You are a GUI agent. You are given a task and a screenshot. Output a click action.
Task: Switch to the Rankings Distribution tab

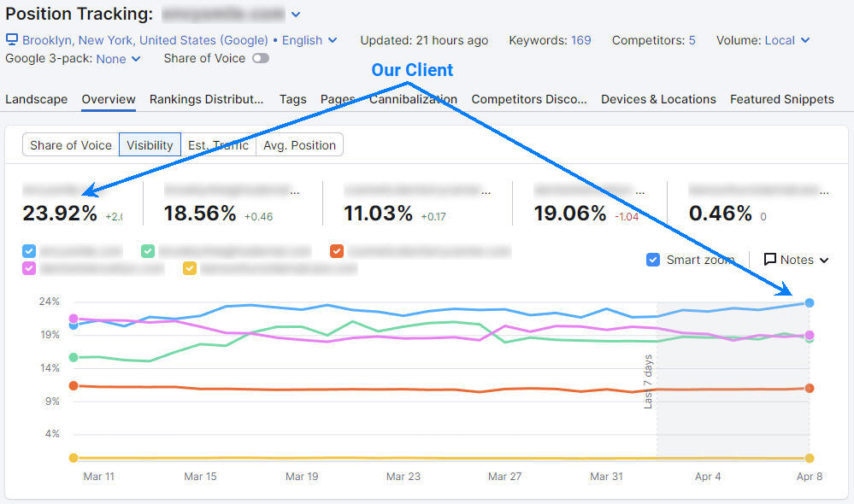click(206, 99)
